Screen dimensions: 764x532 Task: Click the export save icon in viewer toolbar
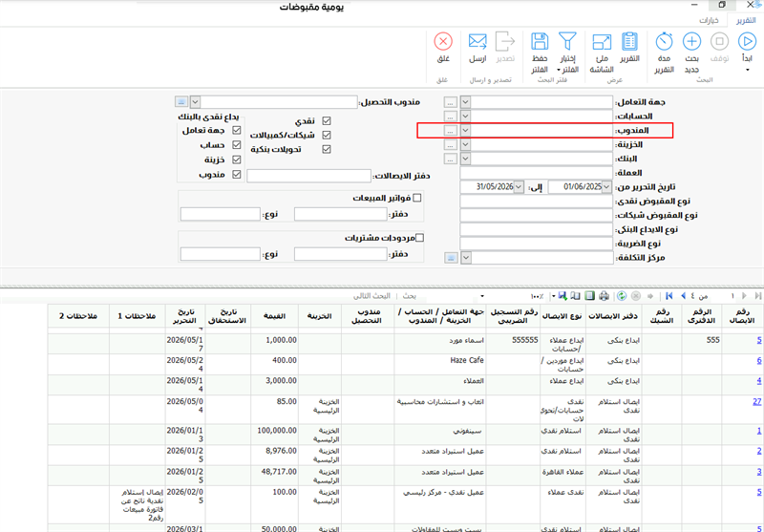562,296
